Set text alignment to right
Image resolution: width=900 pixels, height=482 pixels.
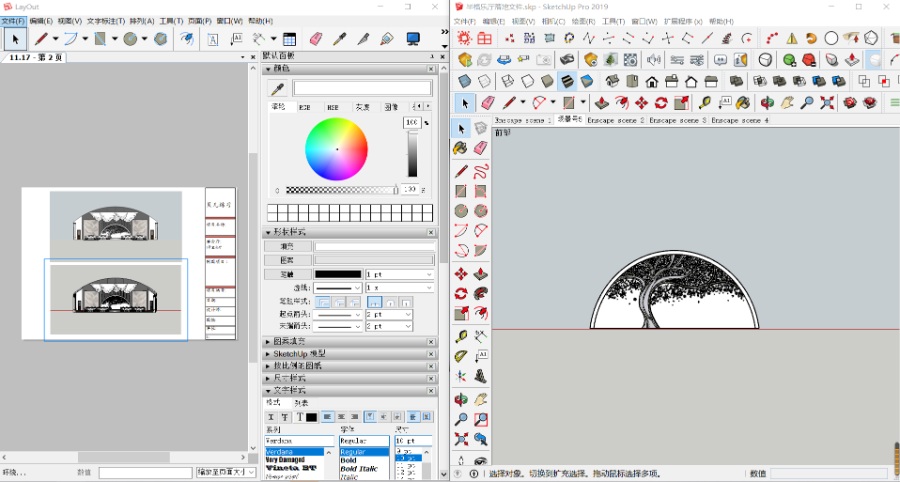pos(355,417)
